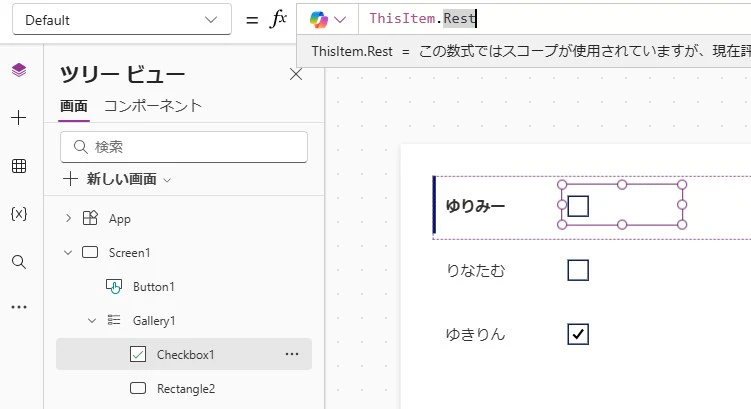The width and height of the screenshot is (751, 409).
Task: Click the Screen1 screen icon
Action: tap(90, 252)
